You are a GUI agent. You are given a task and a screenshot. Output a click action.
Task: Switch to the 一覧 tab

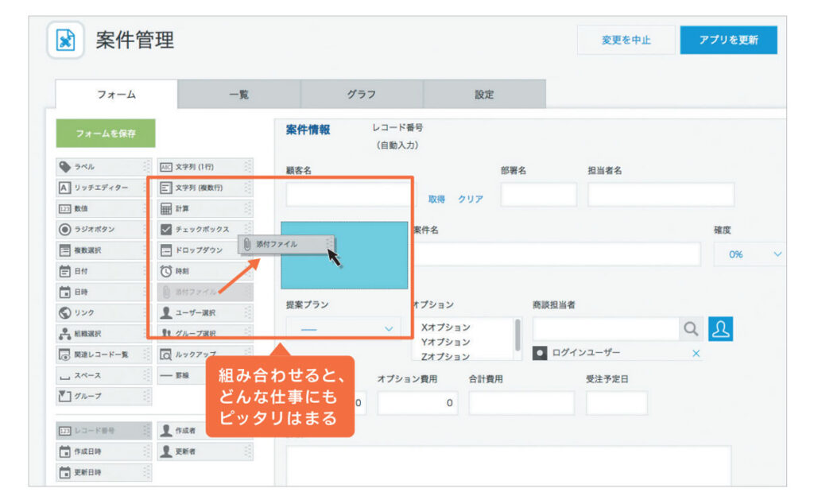point(238,94)
